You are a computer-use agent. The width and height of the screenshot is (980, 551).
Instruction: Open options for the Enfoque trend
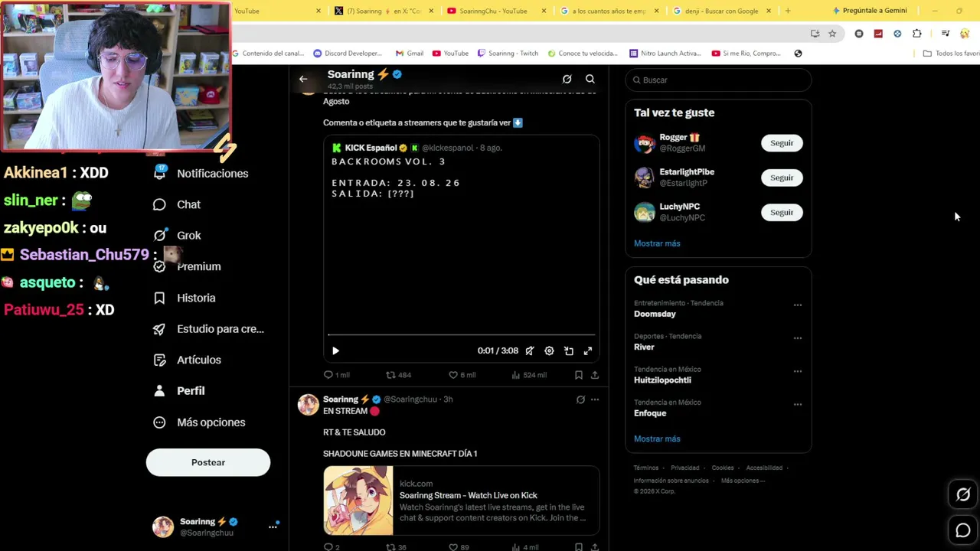point(798,404)
